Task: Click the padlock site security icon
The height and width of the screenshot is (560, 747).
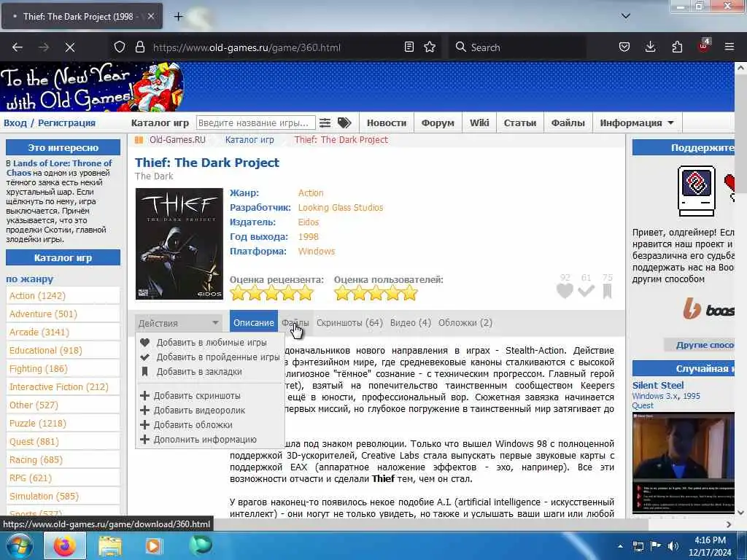Action: [139, 47]
